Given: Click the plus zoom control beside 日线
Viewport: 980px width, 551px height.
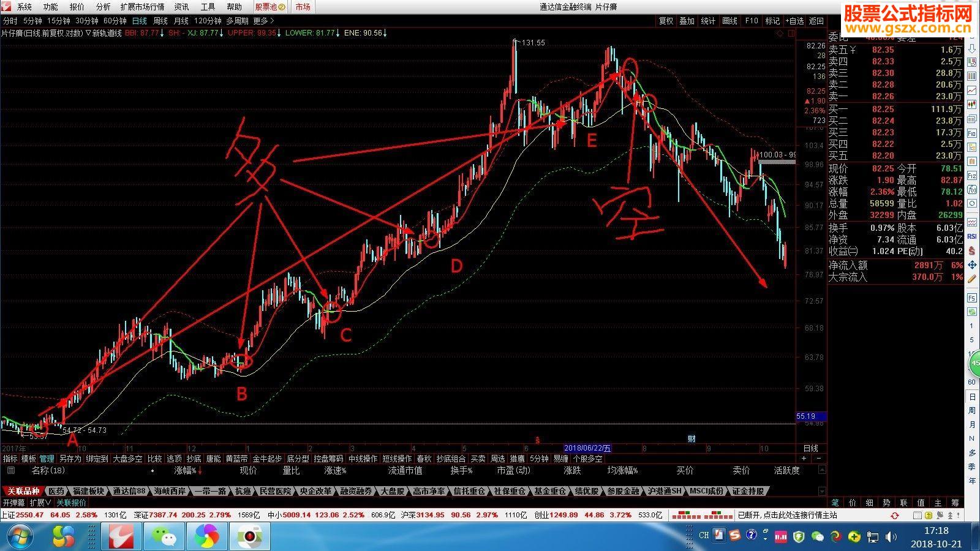Looking at the screenshot, I should (x=804, y=458).
